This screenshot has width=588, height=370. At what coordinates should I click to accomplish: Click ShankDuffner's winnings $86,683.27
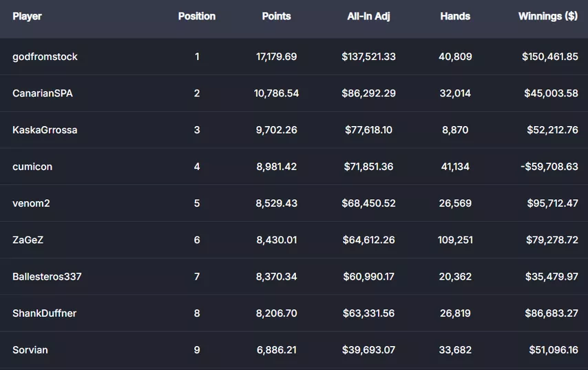(550, 314)
